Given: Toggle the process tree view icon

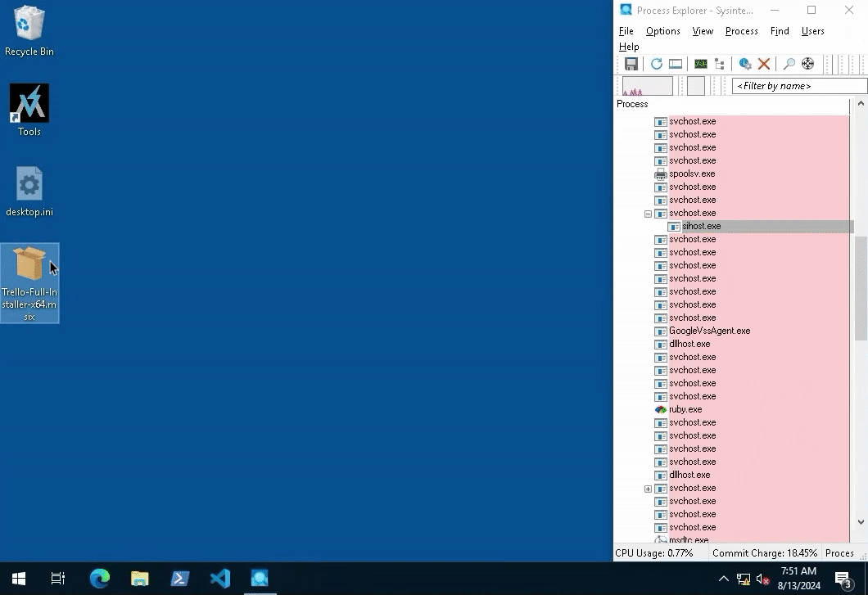Looking at the screenshot, I should coord(720,64).
